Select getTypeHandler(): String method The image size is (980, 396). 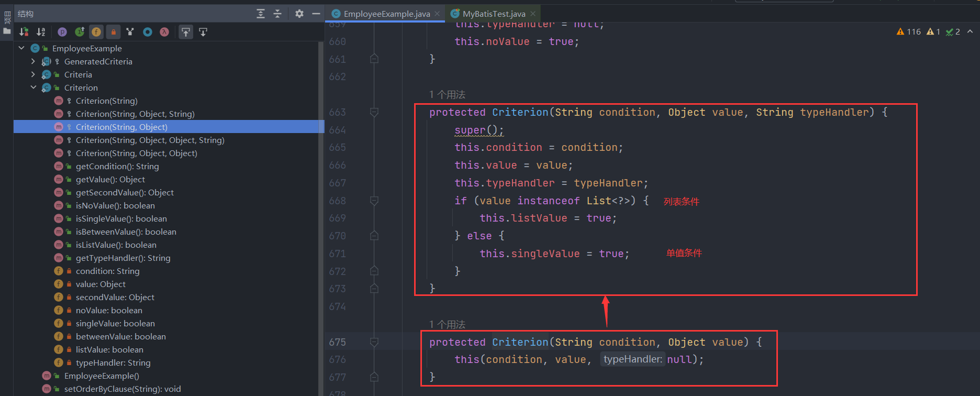pos(123,258)
